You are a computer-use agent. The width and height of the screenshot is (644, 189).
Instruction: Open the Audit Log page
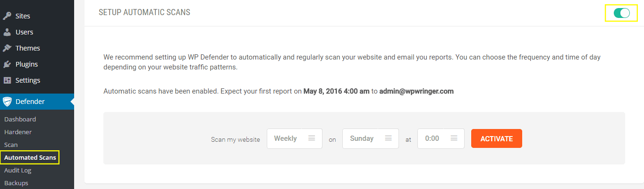[17, 170]
